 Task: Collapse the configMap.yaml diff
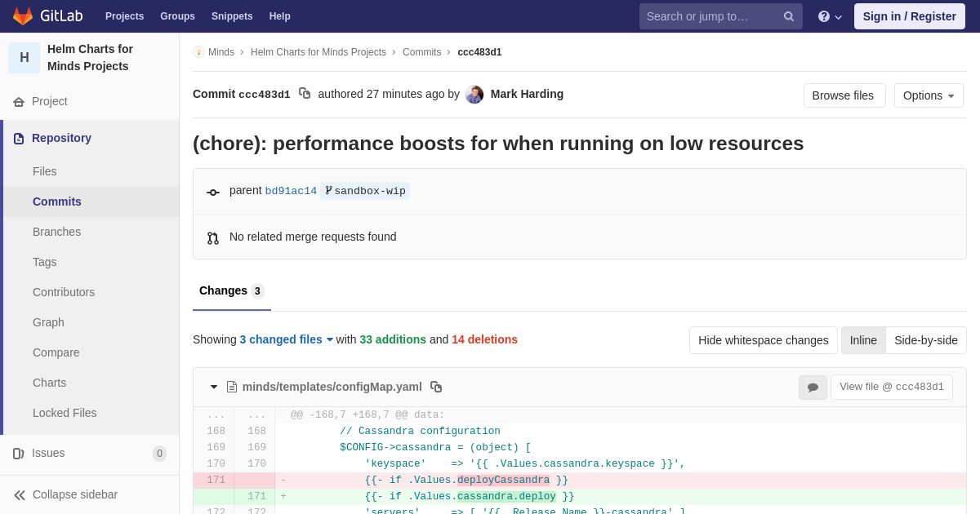coord(214,387)
